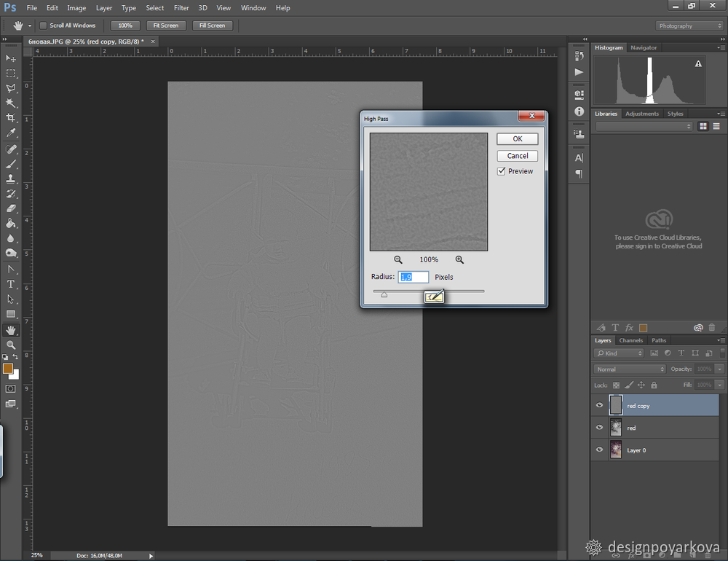Zoom out the High Pass preview
728x561 pixels.
pyautogui.click(x=398, y=260)
